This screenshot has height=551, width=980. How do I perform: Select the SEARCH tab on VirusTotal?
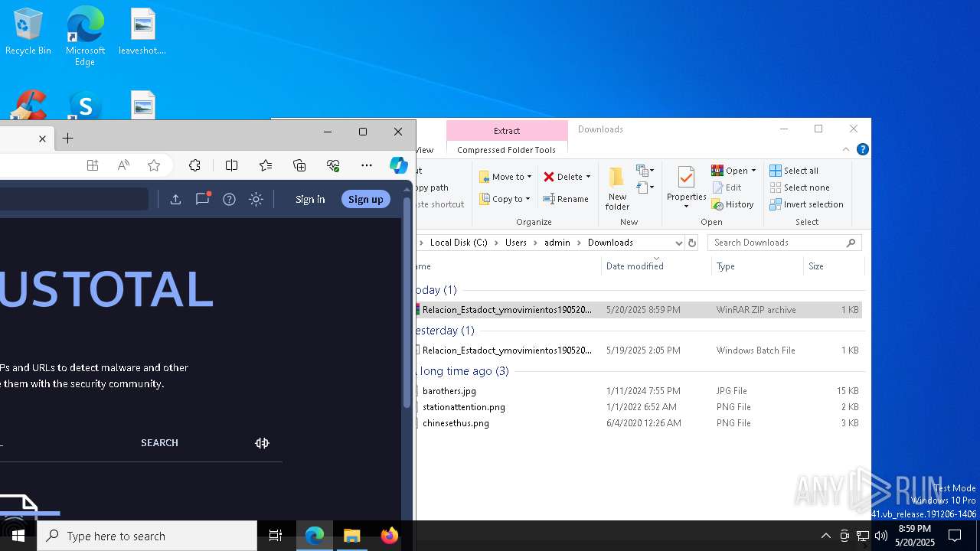coord(159,443)
